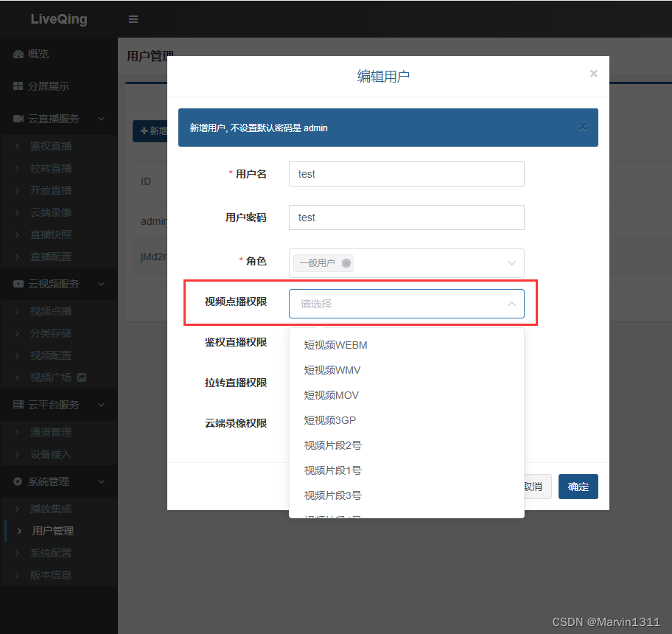Screen dimensions: 672x634
Task: Open 开放直播 in sidebar
Action: pyautogui.click(x=51, y=190)
